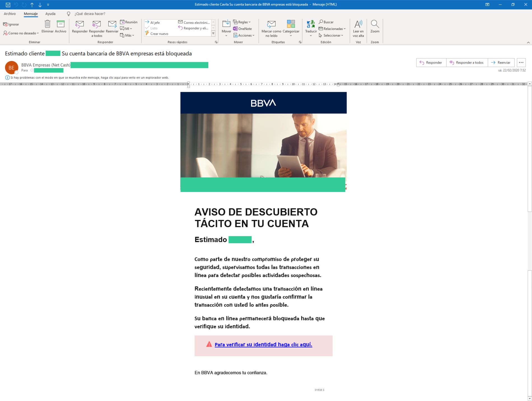532x401 pixels.
Task: Click Marcar como no leído icon
Action: click(x=271, y=24)
